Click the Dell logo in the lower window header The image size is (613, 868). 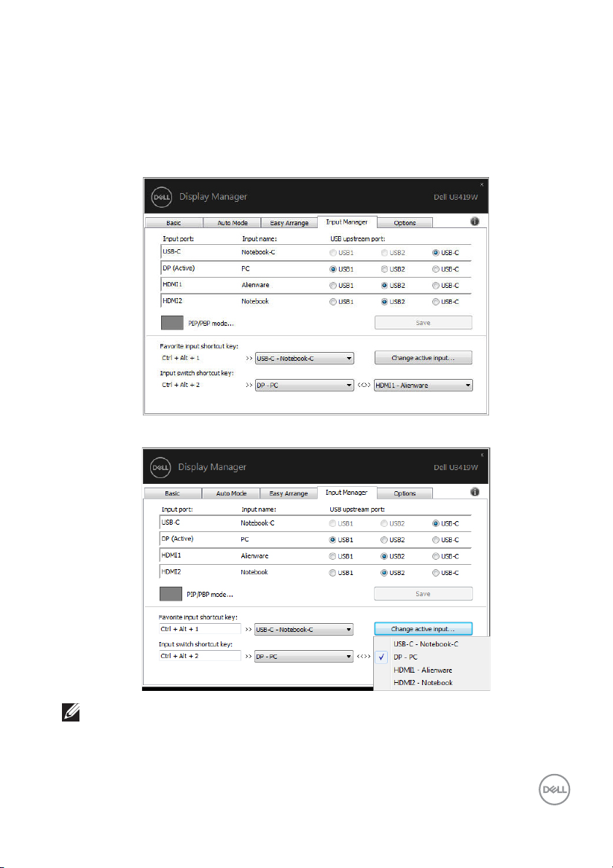160,466
